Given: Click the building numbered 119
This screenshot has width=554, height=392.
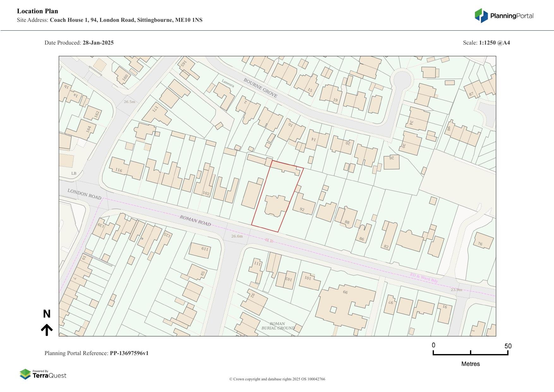Looking at the screenshot, I should 200,250.
